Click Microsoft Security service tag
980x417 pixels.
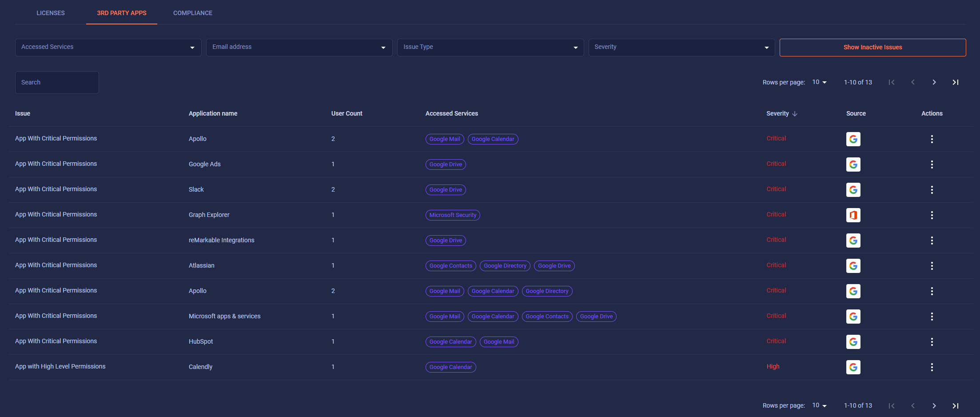point(453,215)
